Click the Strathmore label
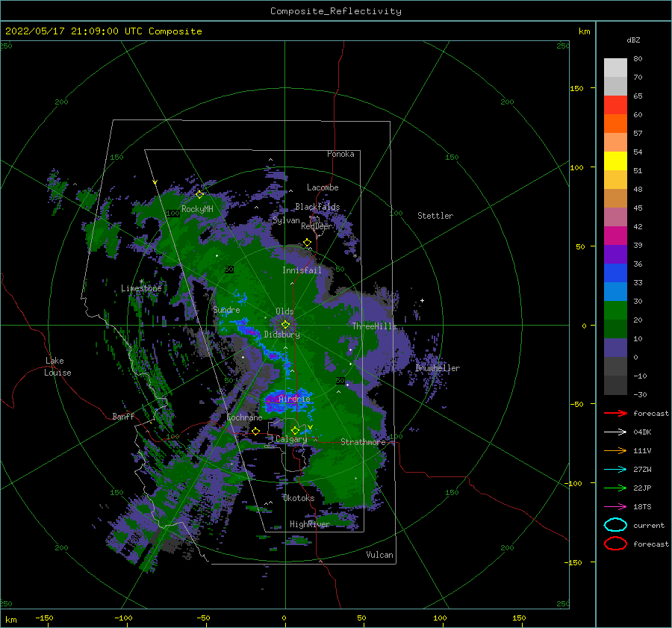672x628 pixels. pyautogui.click(x=363, y=442)
